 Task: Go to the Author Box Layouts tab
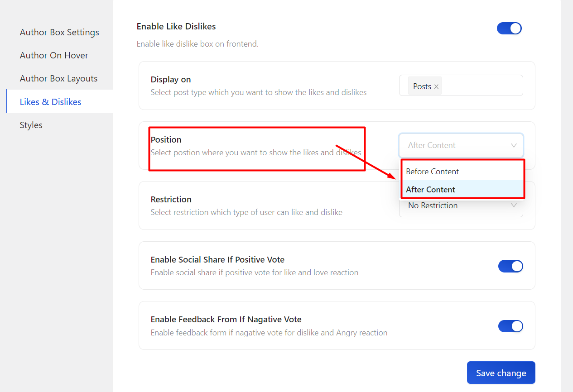pos(58,79)
